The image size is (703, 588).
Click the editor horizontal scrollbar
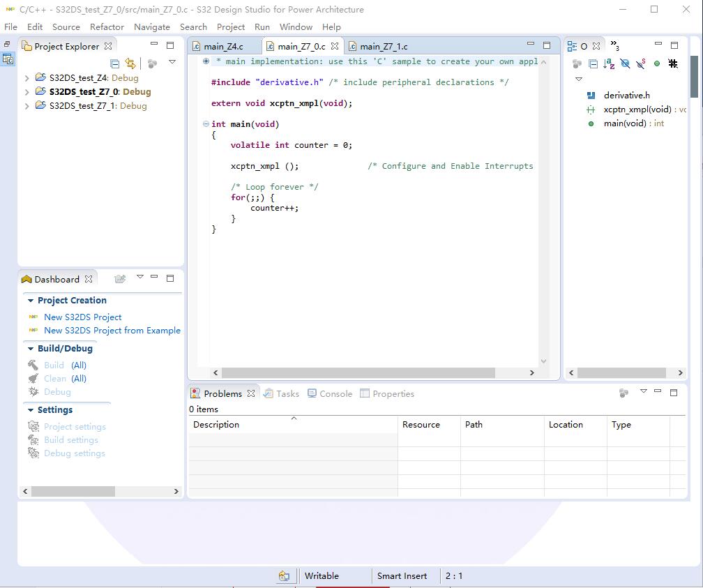click(x=358, y=372)
